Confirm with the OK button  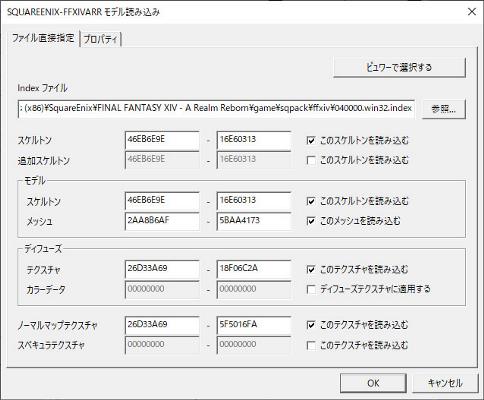[373, 383]
